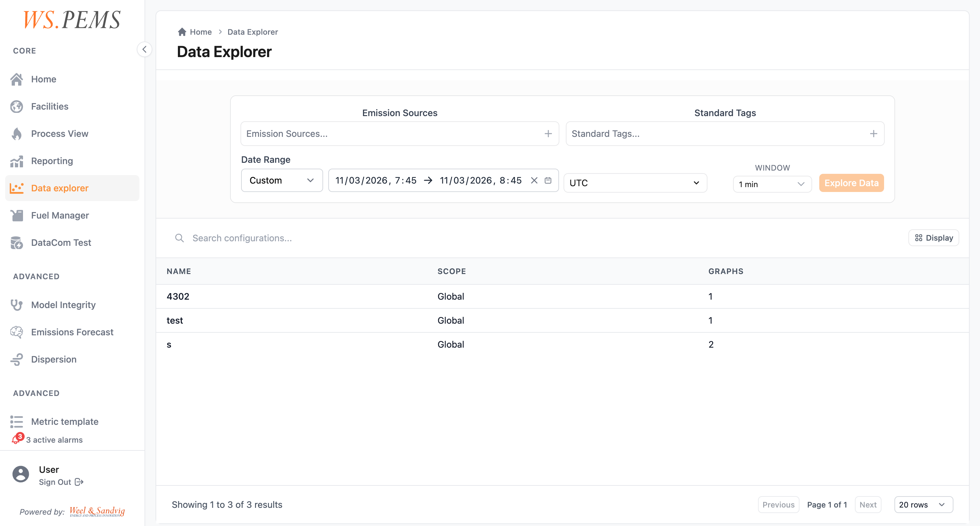Click the Fuel Manager canister icon
Image resolution: width=980 pixels, height=526 pixels.
pos(17,215)
